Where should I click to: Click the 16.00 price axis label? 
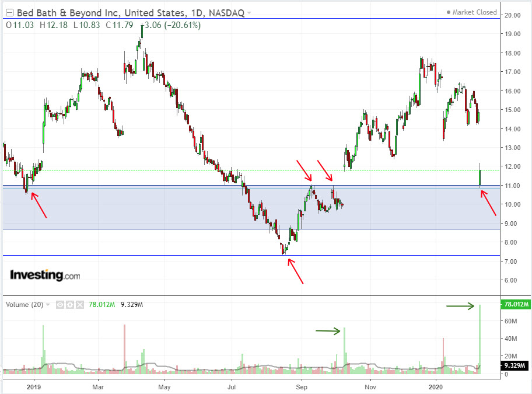512,91
